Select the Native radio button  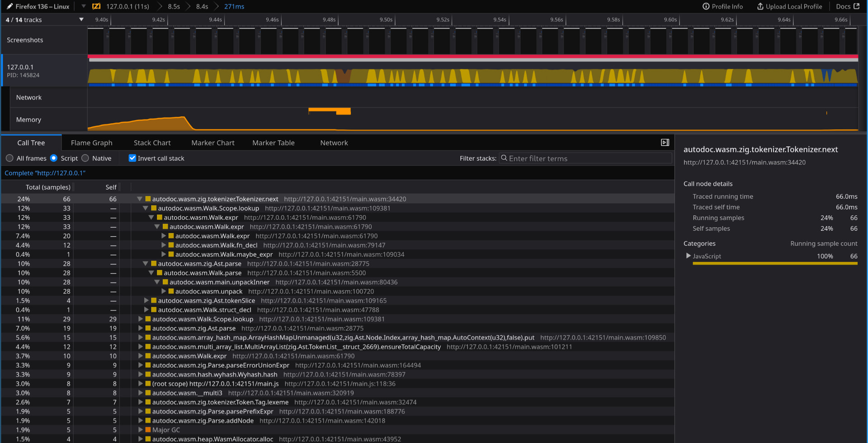(85, 158)
